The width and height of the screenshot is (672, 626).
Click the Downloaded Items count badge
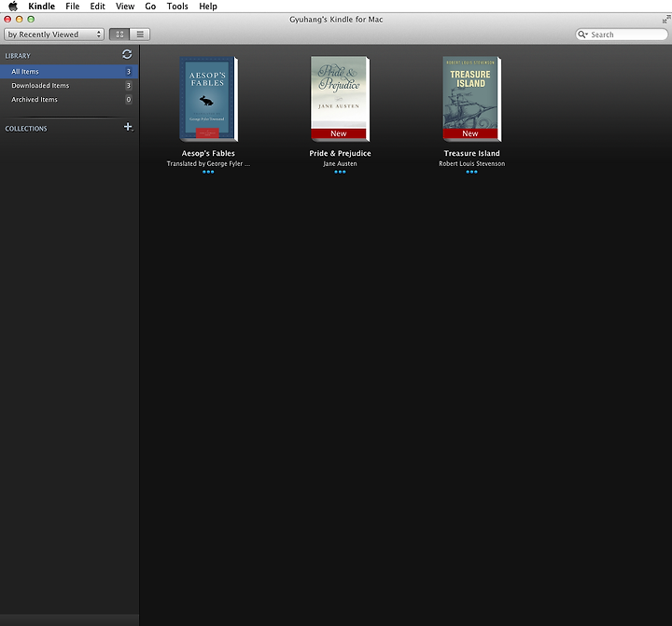point(129,85)
